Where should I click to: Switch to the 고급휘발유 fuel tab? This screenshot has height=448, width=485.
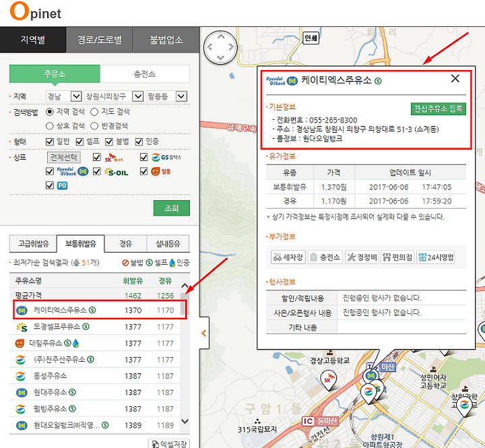coord(34,244)
